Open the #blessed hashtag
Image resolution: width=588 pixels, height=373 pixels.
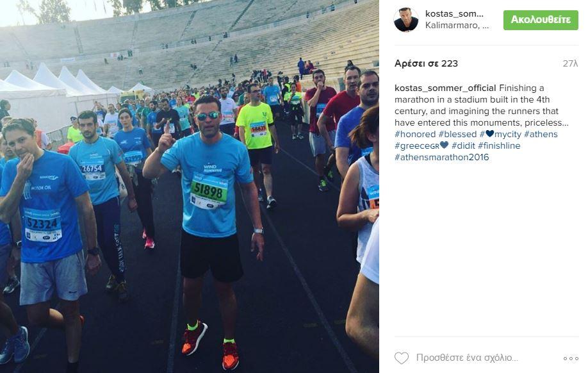tap(457, 135)
